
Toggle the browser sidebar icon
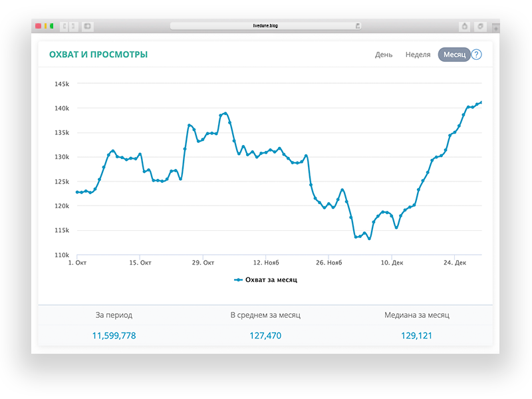click(87, 26)
